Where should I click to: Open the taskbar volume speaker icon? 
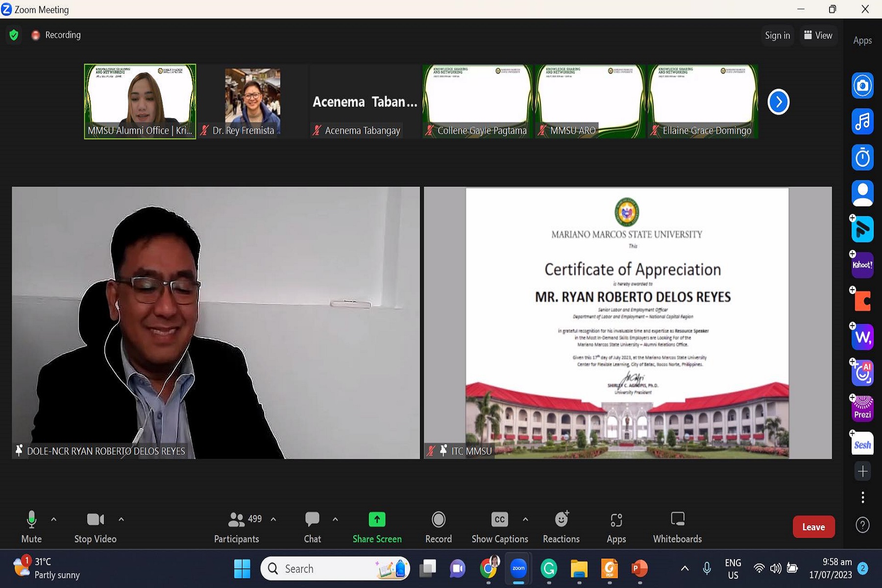tap(775, 568)
